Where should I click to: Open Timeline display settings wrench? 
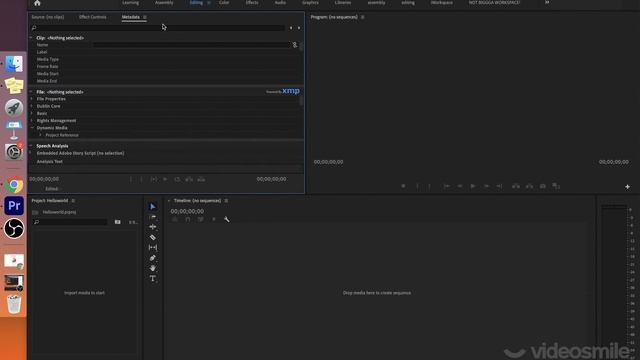[227, 220]
